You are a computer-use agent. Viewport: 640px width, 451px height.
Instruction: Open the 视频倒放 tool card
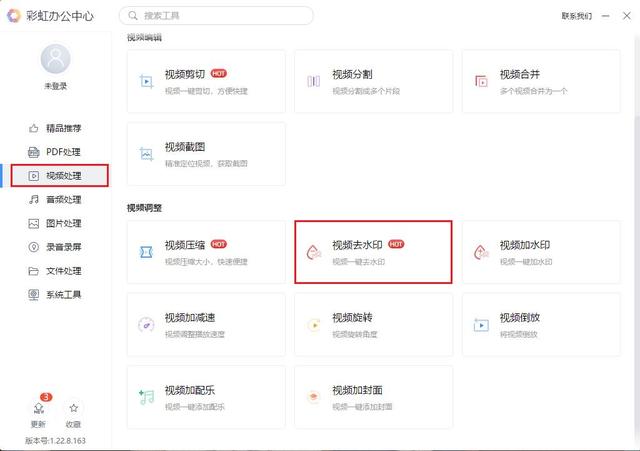(541, 324)
